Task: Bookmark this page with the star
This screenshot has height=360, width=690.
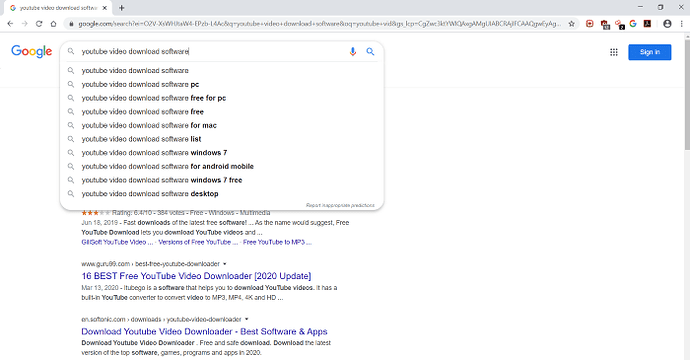Action: (x=572, y=24)
